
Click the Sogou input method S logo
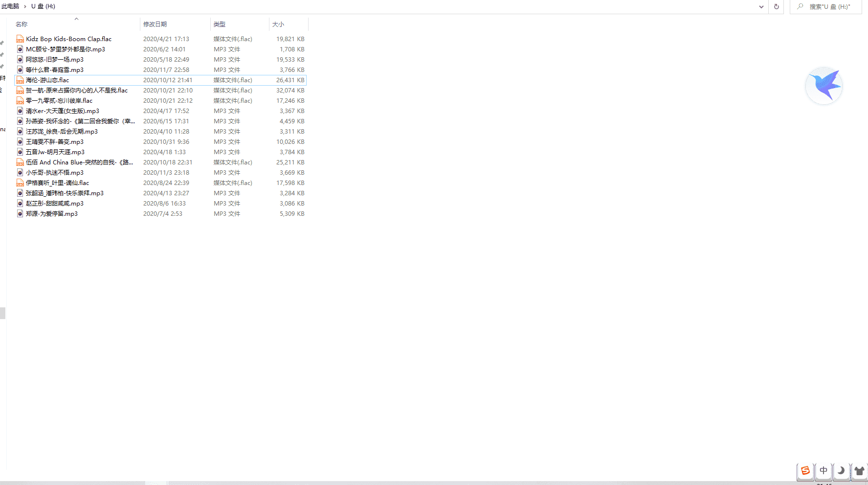pos(805,471)
